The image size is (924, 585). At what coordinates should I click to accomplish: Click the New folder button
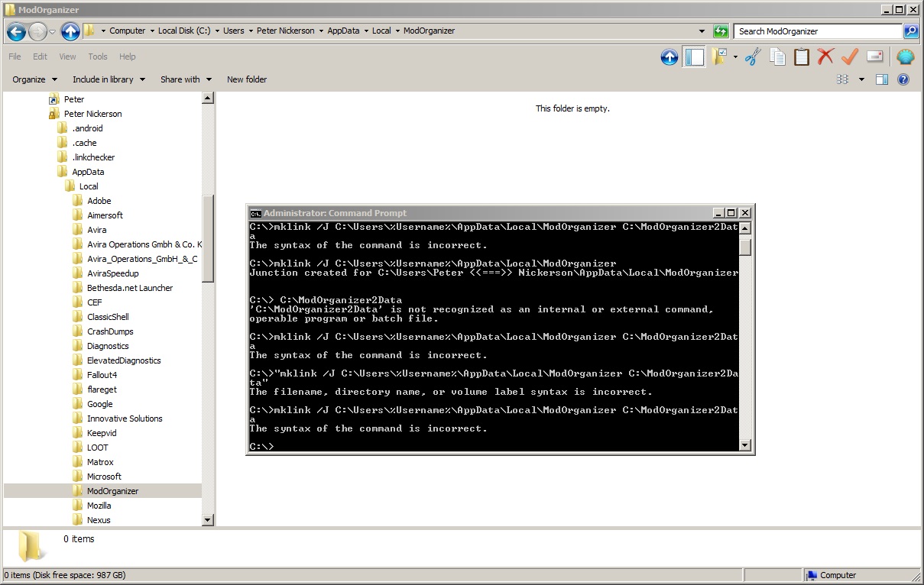click(x=247, y=79)
